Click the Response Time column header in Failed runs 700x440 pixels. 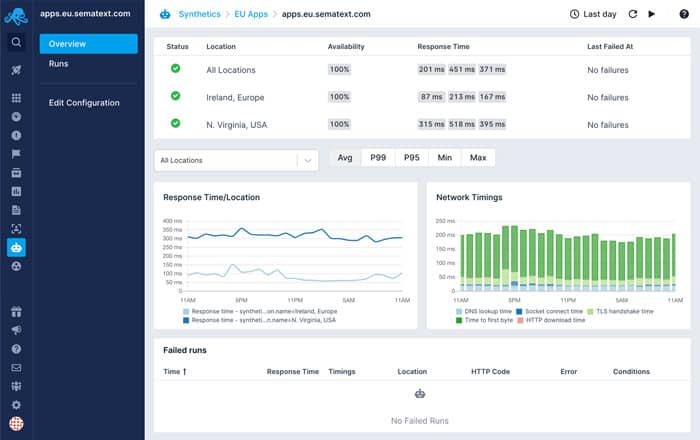(293, 371)
